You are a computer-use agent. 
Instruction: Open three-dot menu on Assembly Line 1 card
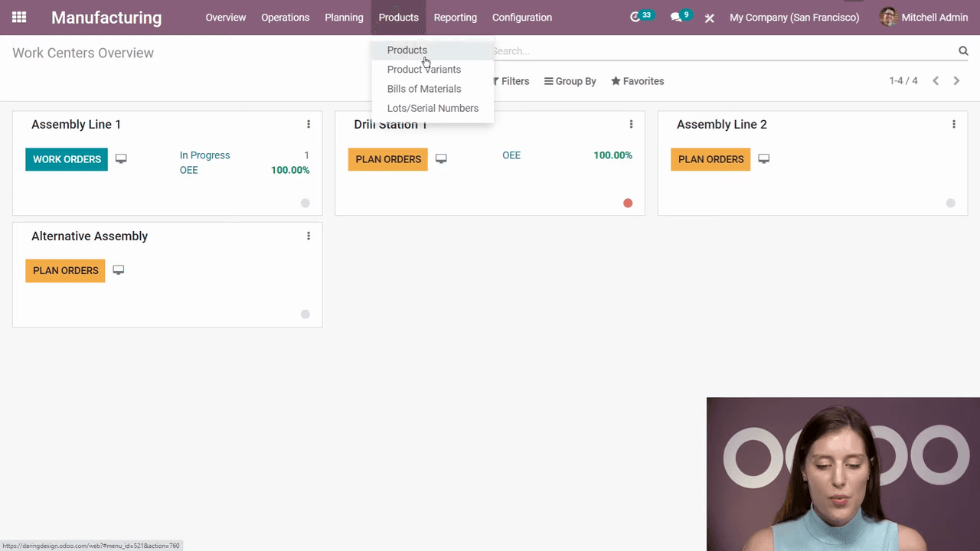click(309, 125)
